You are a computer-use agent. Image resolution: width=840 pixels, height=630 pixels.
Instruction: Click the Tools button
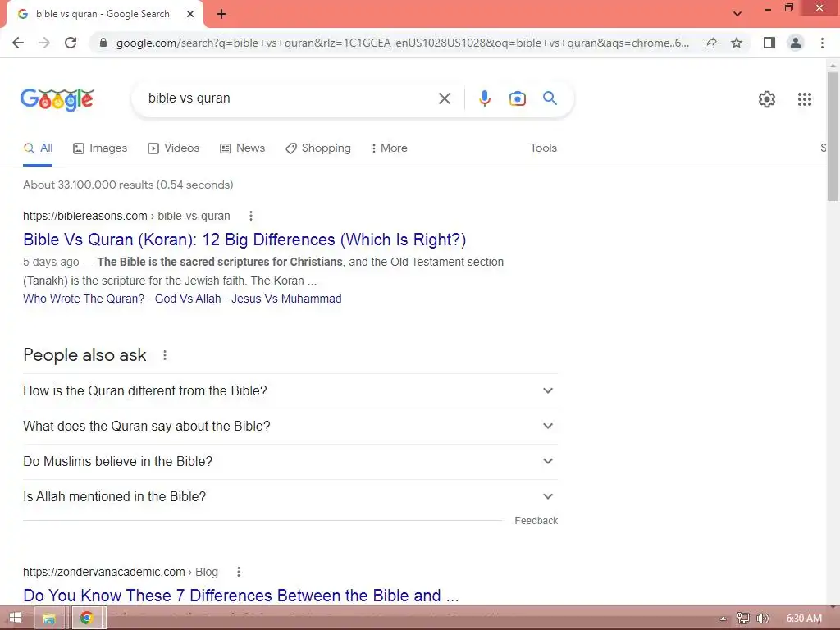pos(543,148)
